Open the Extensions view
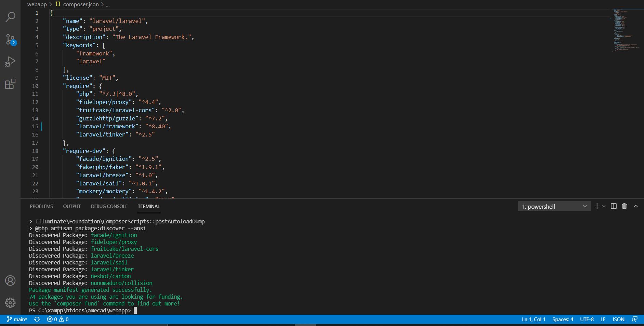 tap(10, 84)
